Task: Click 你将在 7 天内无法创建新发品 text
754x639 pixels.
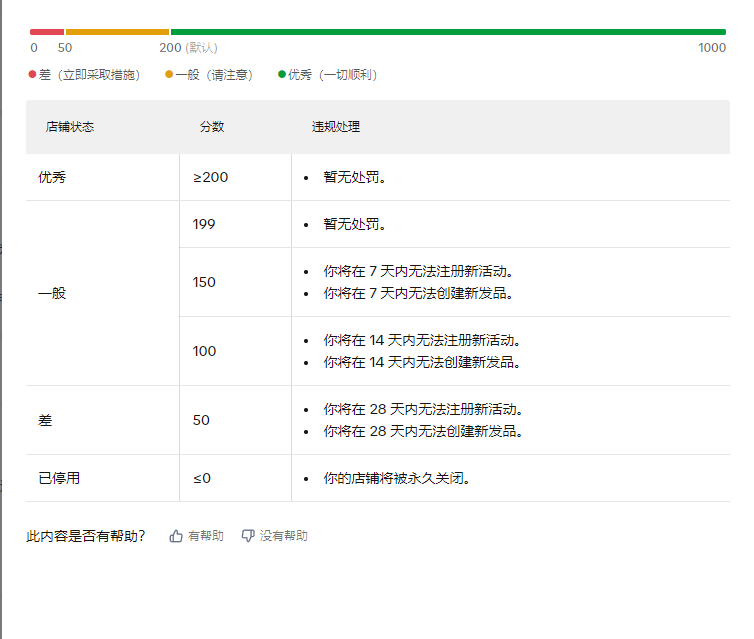Action: tap(418, 293)
